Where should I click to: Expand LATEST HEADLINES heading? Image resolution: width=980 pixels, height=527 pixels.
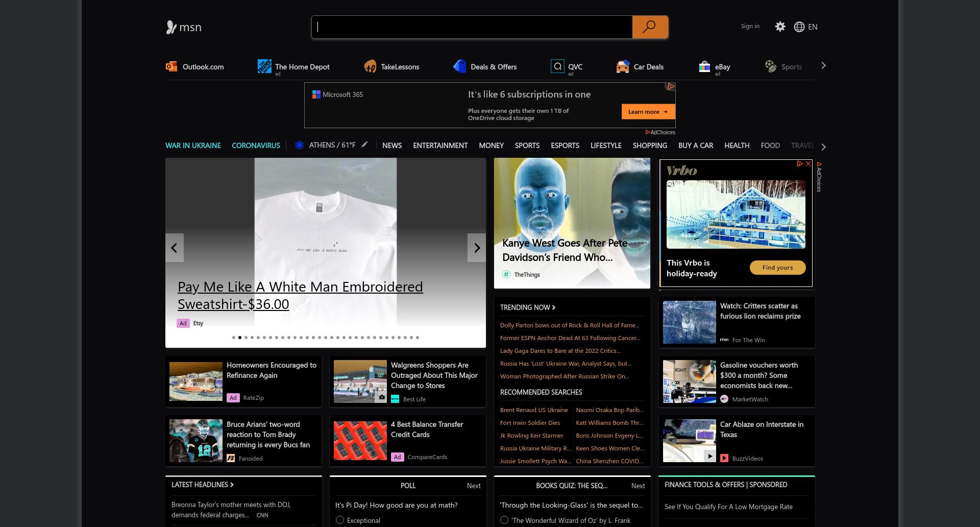pos(203,484)
